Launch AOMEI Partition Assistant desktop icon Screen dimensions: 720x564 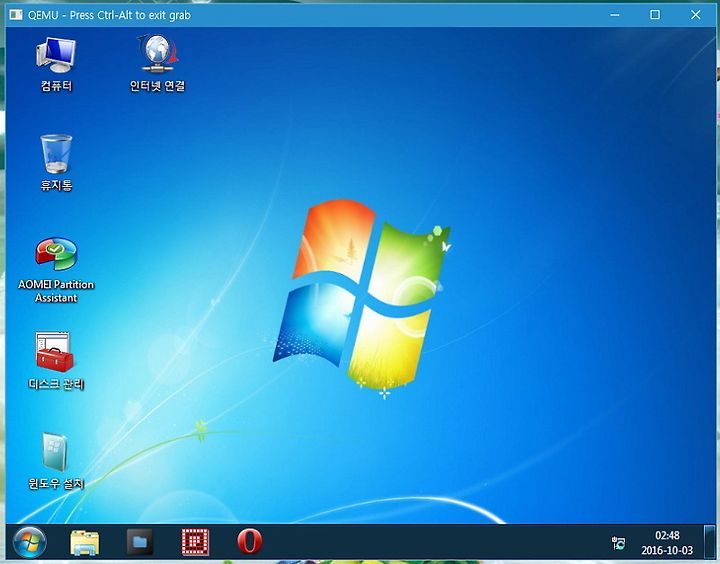tap(56, 271)
